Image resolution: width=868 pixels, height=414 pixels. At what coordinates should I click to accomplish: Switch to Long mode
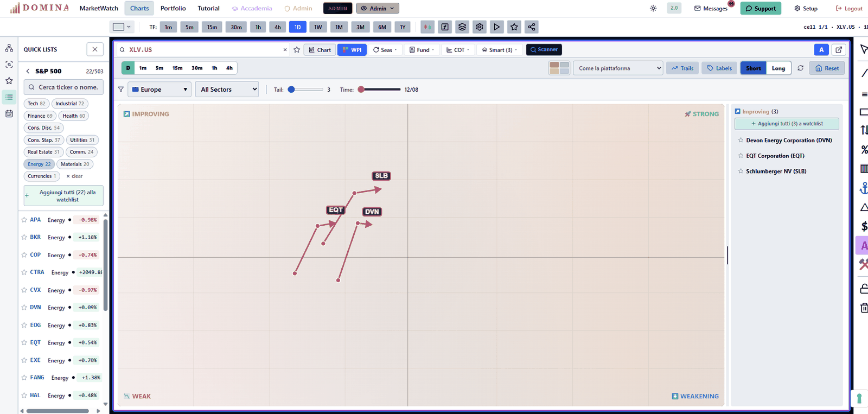(x=778, y=68)
